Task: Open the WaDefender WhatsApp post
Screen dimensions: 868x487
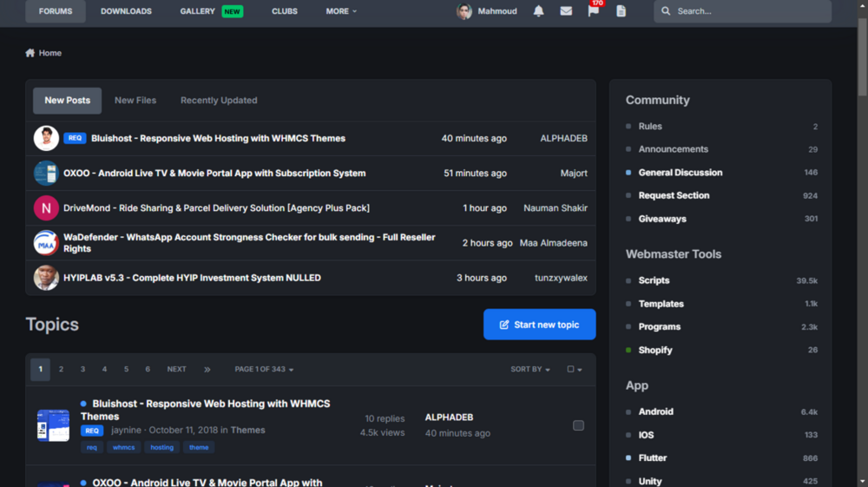Action: point(249,243)
